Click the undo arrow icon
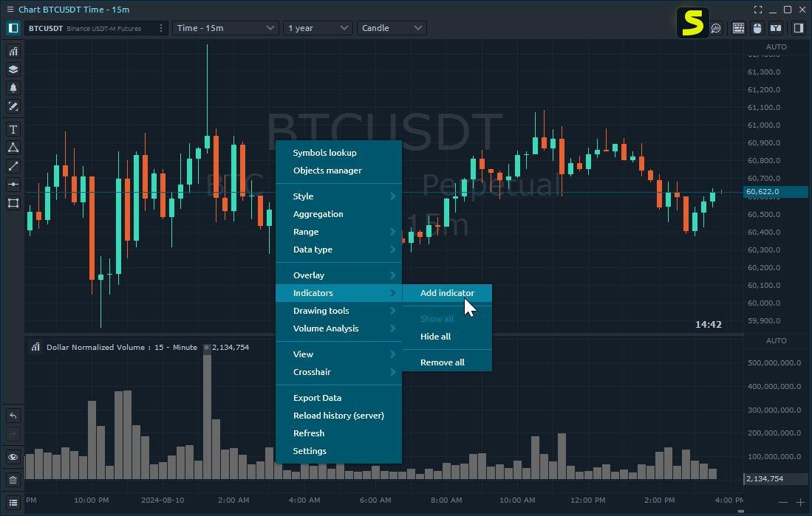The width and height of the screenshot is (812, 516). pyautogui.click(x=13, y=415)
